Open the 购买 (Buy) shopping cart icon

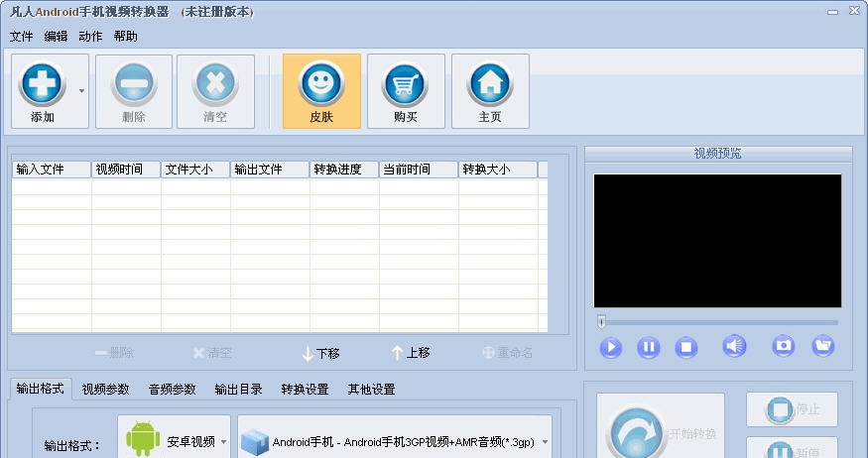(x=406, y=91)
